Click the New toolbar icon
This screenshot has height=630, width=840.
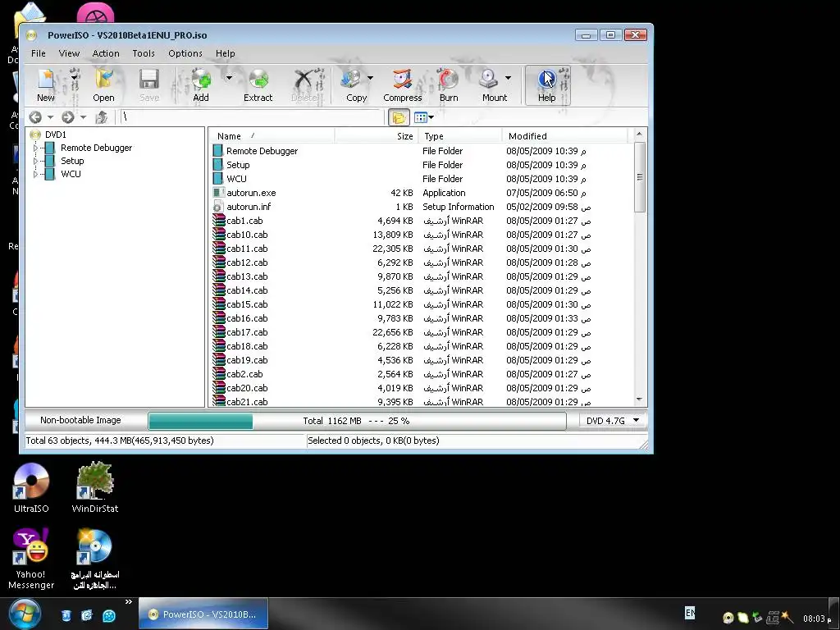tap(46, 80)
